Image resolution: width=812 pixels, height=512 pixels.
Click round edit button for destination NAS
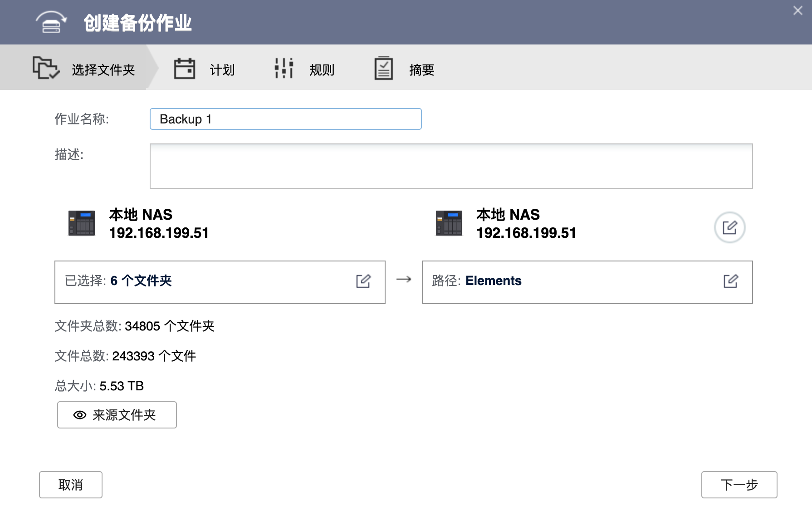point(729,227)
